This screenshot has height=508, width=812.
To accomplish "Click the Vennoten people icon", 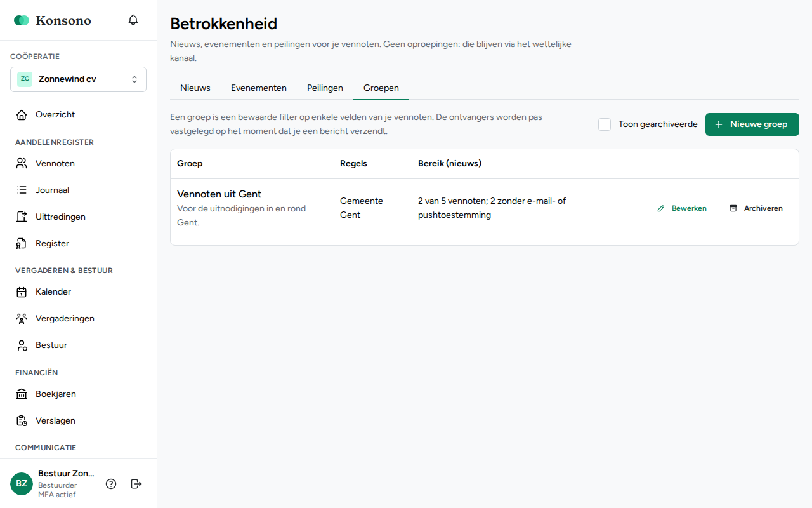I will [22, 164].
